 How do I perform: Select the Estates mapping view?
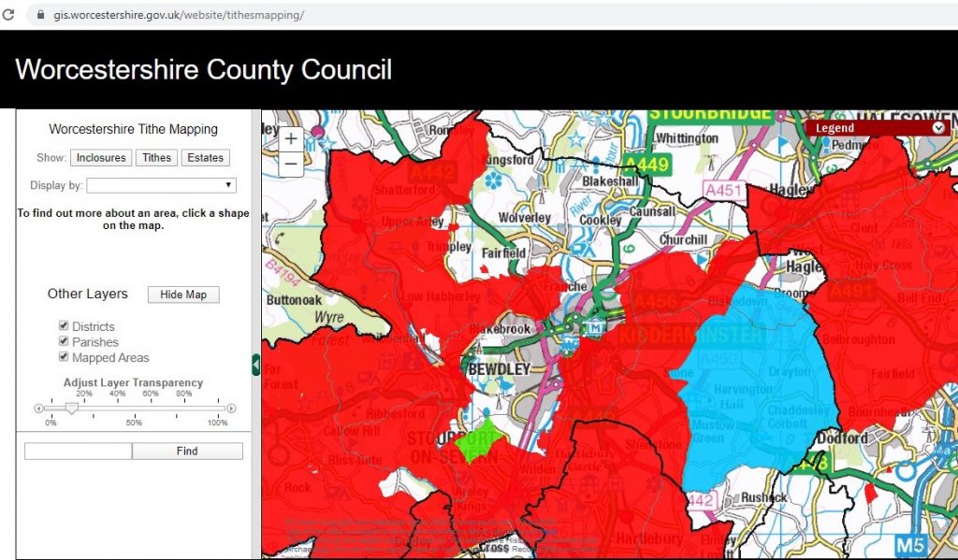[205, 157]
